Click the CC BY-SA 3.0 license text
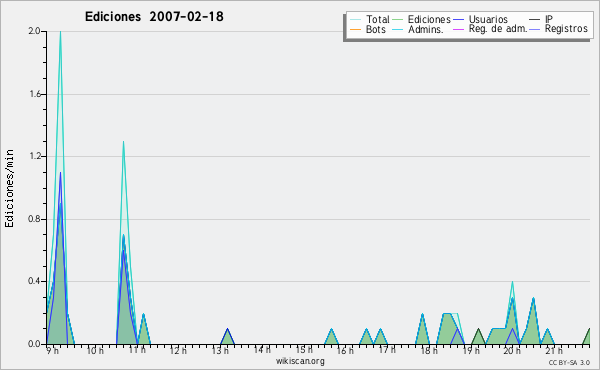Viewport: 600px width, 370px height. point(569,362)
